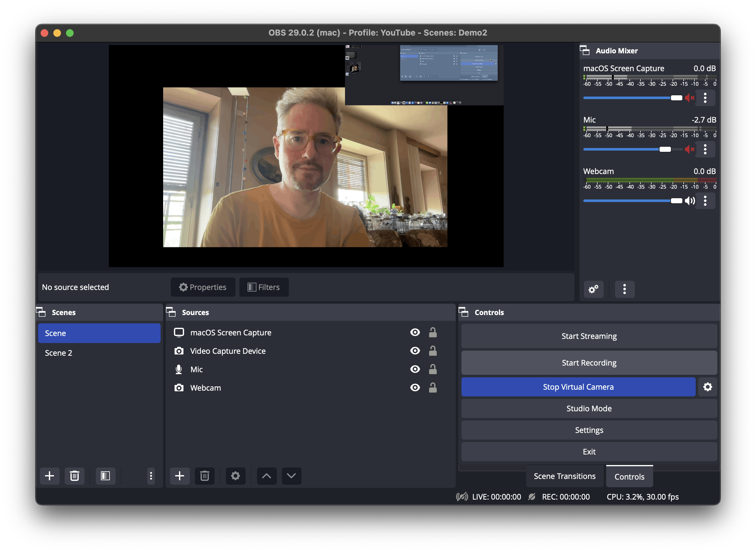756x552 pixels.
Task: Click the lock icon for Video Capture Device
Action: [x=433, y=351]
